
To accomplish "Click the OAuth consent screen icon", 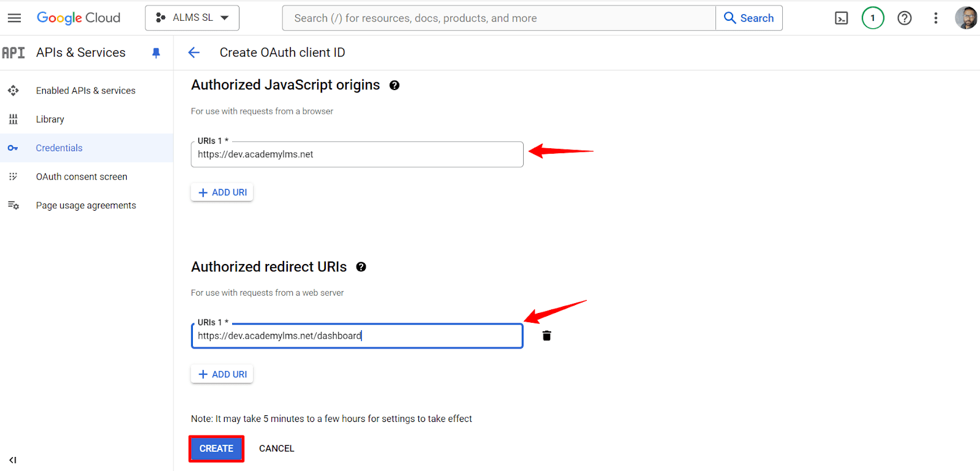I will [13, 176].
